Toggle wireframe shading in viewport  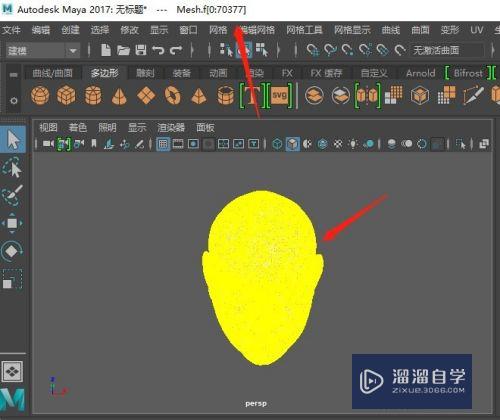(277, 144)
